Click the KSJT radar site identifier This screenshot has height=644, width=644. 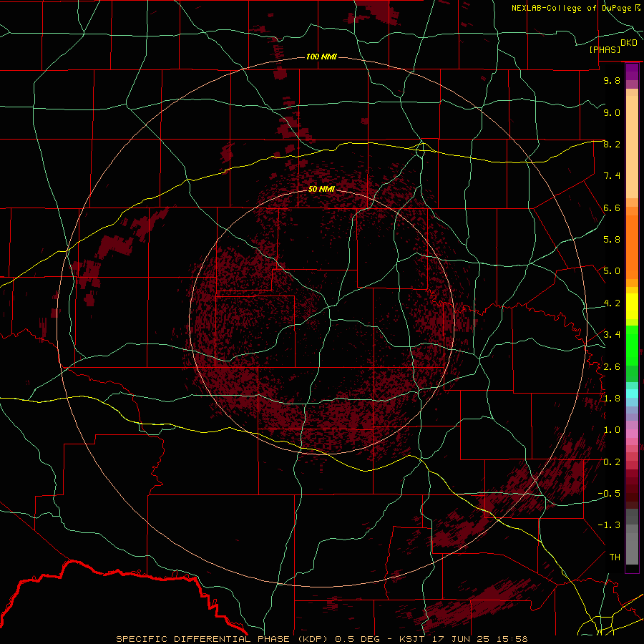click(x=411, y=639)
